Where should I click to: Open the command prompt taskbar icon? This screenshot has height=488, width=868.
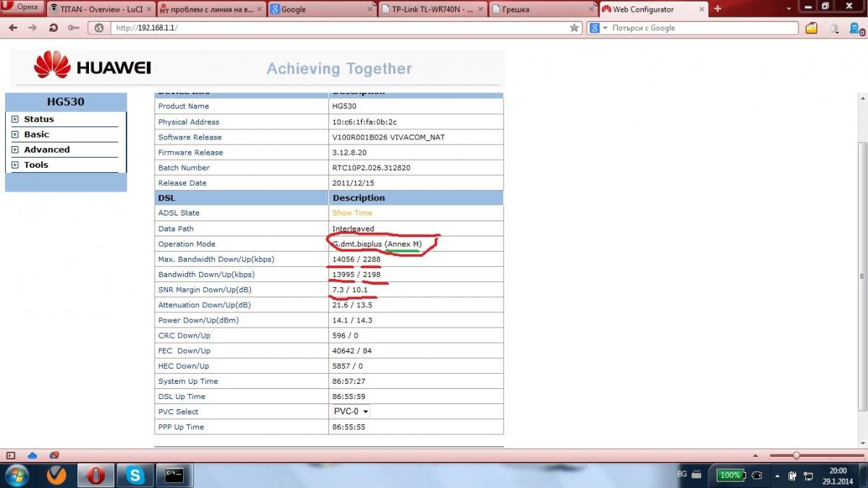pos(173,475)
